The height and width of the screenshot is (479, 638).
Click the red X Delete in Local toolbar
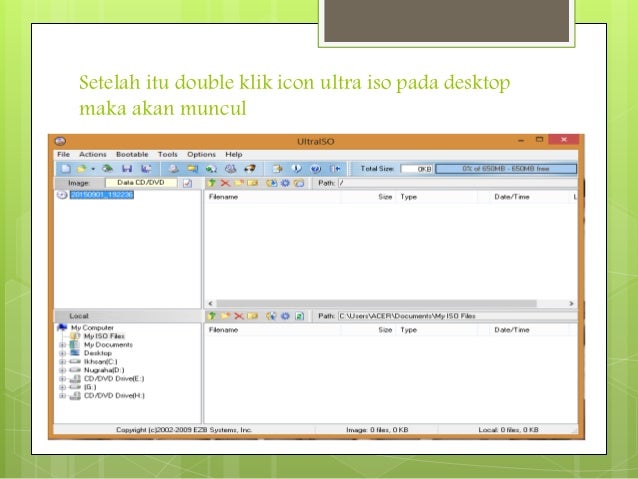(x=239, y=316)
